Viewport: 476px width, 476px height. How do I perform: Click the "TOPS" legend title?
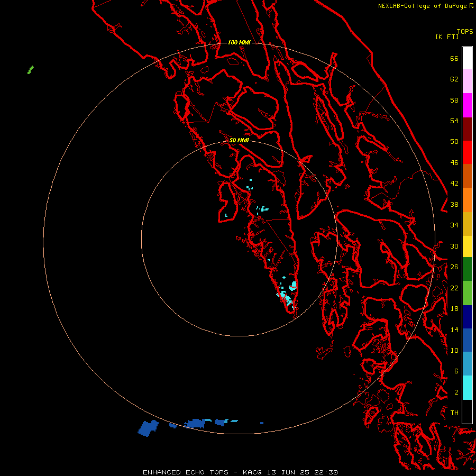[x=465, y=32]
